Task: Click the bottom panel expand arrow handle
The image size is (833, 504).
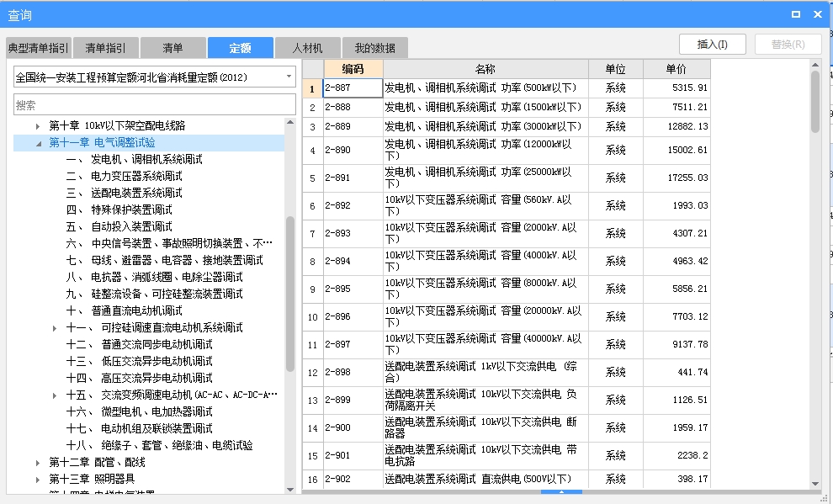Action: click(561, 491)
